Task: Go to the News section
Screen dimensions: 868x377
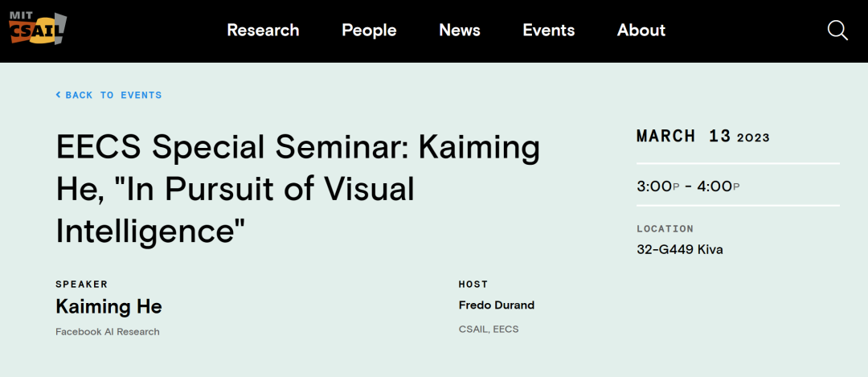Action: click(x=460, y=30)
